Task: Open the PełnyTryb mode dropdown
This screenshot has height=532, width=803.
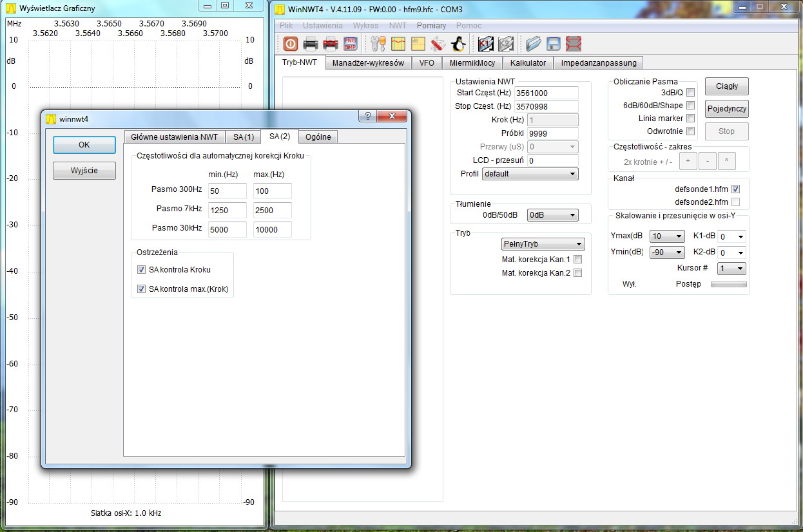Action: tap(543, 244)
